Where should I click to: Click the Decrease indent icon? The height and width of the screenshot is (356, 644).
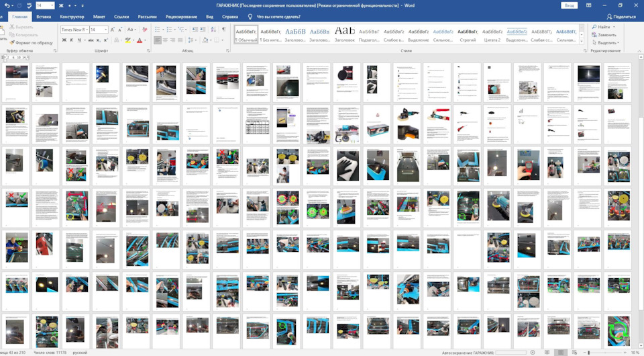point(195,30)
